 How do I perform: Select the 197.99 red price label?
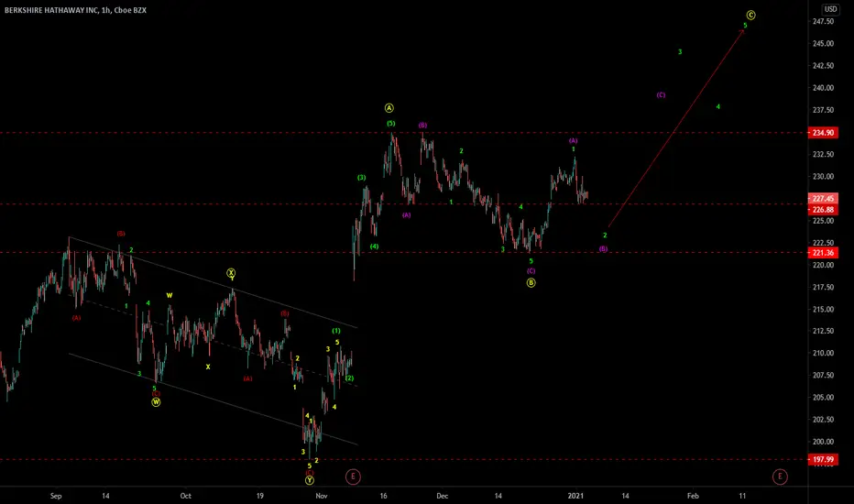[823, 459]
